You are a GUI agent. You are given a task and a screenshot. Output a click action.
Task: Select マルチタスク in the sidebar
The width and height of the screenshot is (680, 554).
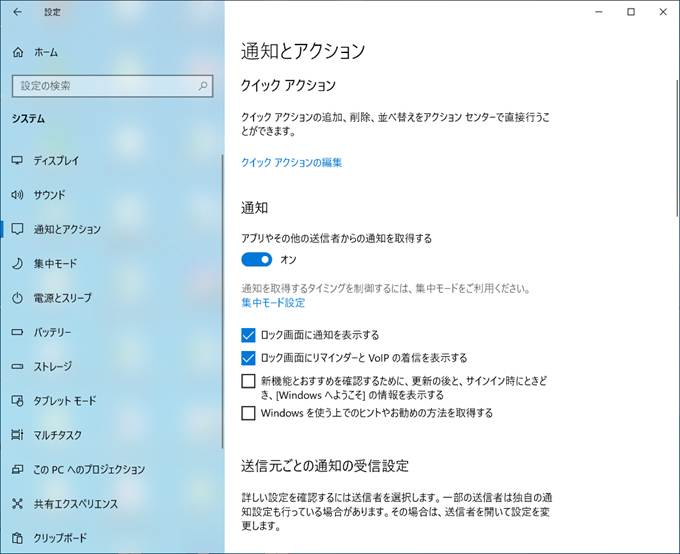[58, 435]
